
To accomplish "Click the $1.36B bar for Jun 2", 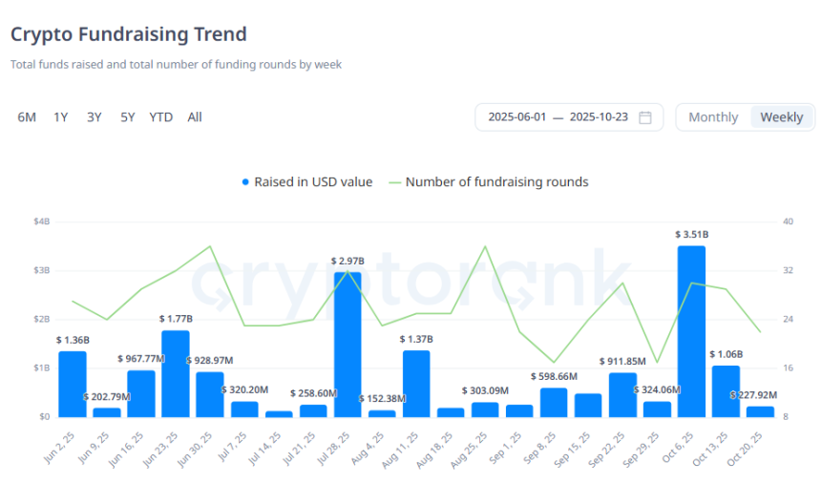I will (73, 384).
